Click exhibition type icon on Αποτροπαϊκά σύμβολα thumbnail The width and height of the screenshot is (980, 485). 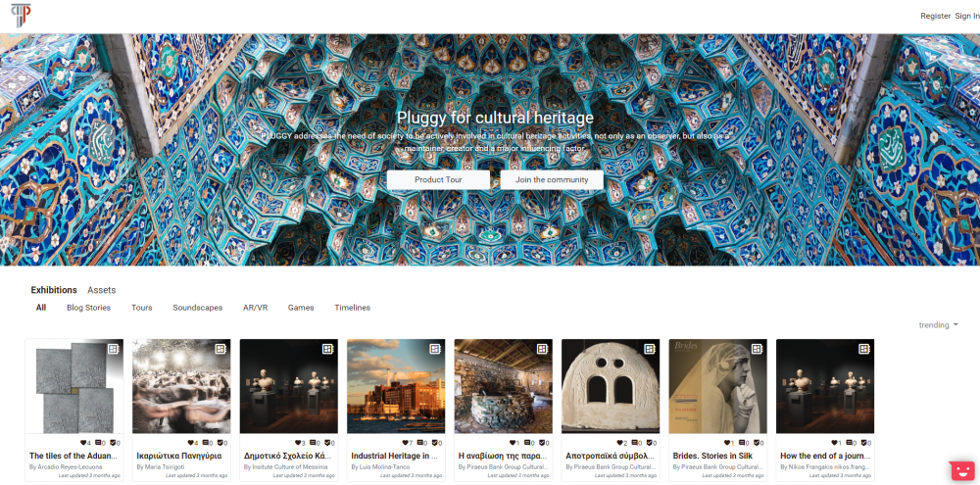(x=650, y=349)
